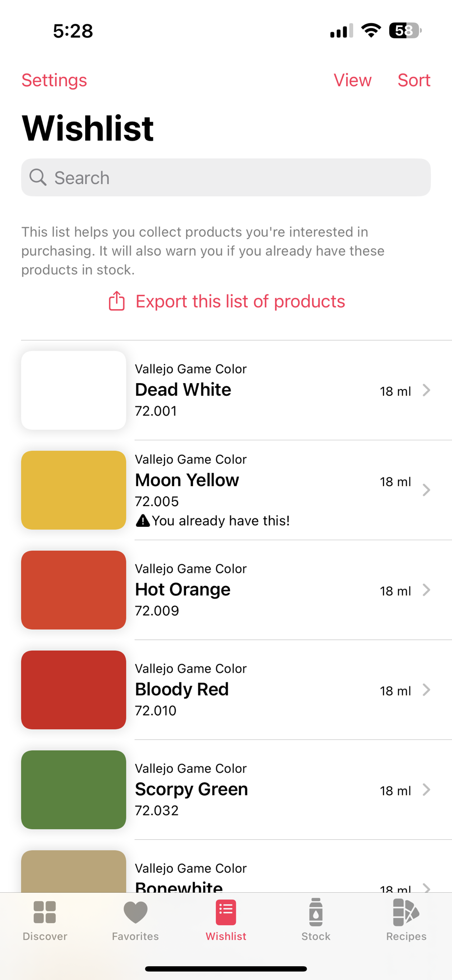The height and width of the screenshot is (980, 452).
Task: Open the Bloody Red product name
Action: pyautogui.click(x=182, y=689)
